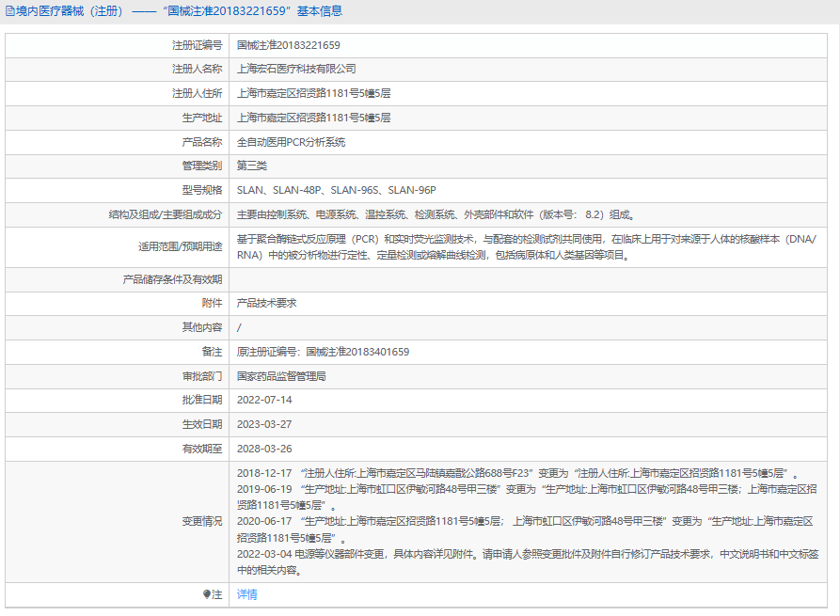Click the 产品储存条件及有效期 row label
The image size is (840, 616).
click(172, 279)
